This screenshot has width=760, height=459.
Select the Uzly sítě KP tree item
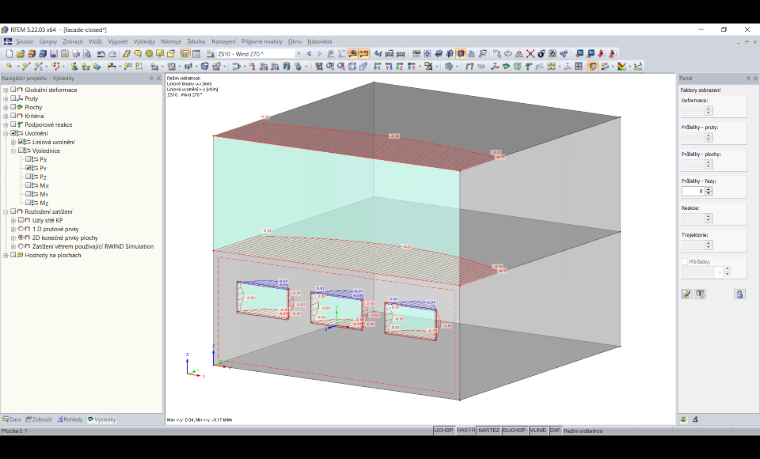click(48, 220)
